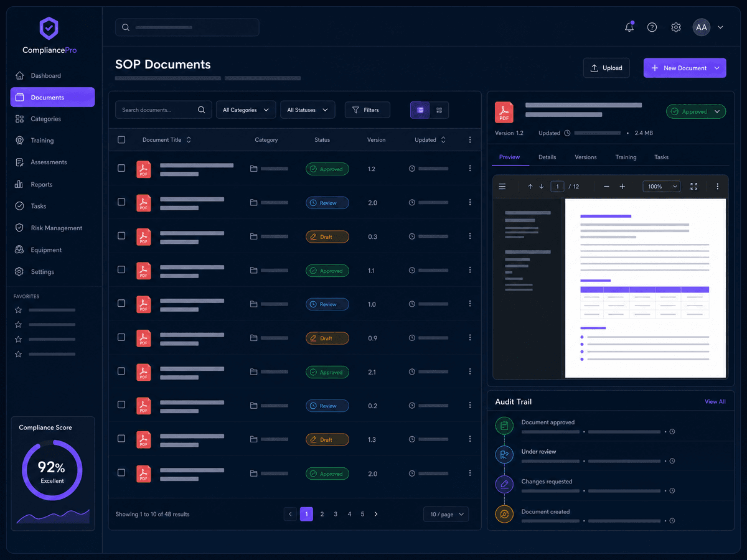747x560 pixels.
Task: Click the Document approved audit icon
Action: point(504,426)
